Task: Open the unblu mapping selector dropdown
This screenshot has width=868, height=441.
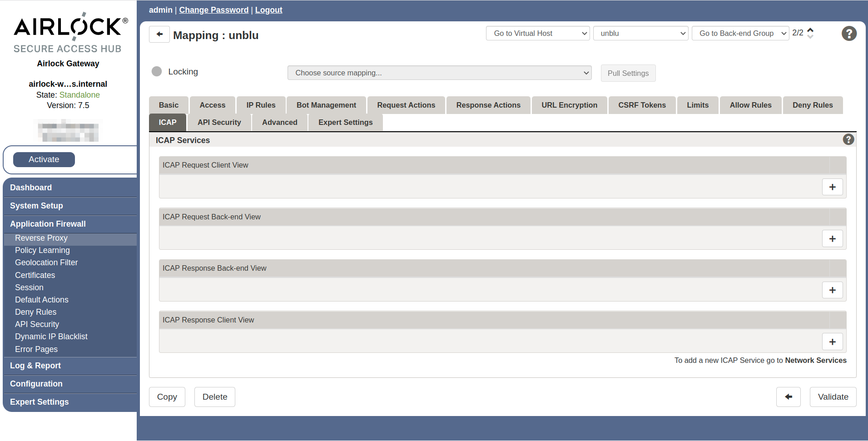Action: point(640,33)
